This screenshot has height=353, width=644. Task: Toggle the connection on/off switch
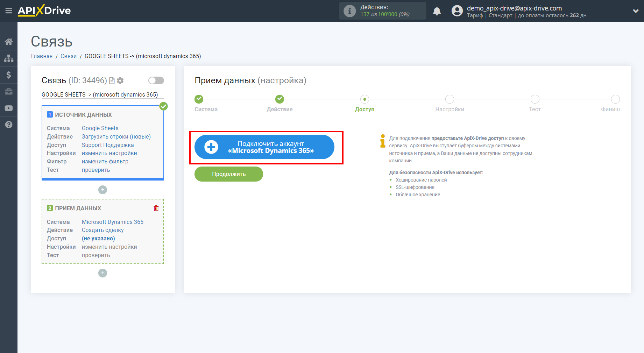click(x=156, y=80)
